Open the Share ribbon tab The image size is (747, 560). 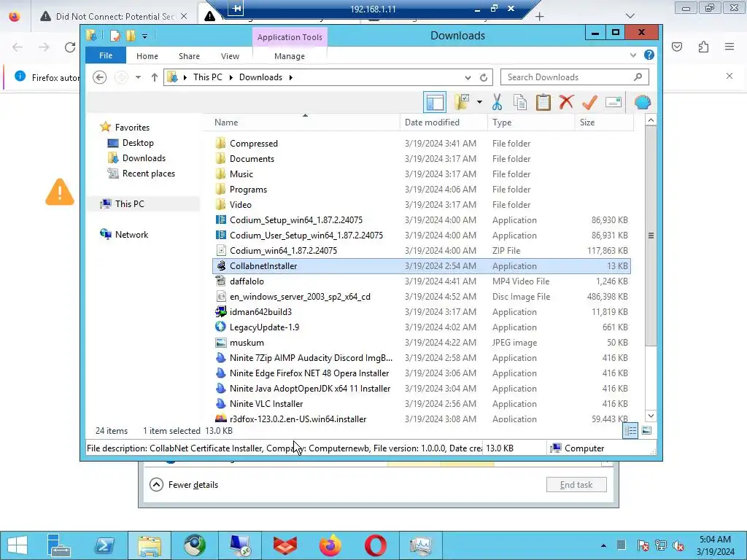189,56
